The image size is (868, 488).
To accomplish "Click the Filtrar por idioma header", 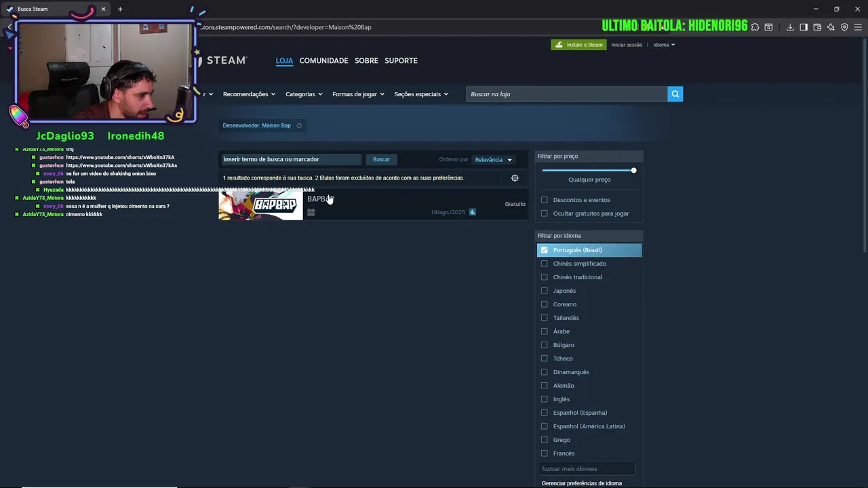I will 589,236.
